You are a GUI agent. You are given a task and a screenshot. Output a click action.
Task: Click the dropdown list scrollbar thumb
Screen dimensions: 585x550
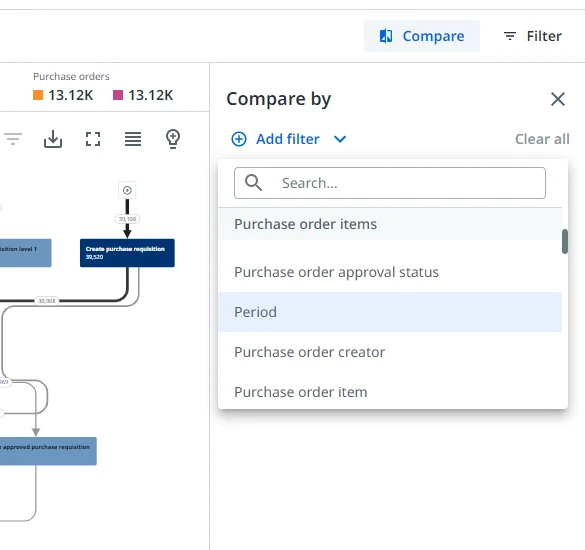pos(565,242)
